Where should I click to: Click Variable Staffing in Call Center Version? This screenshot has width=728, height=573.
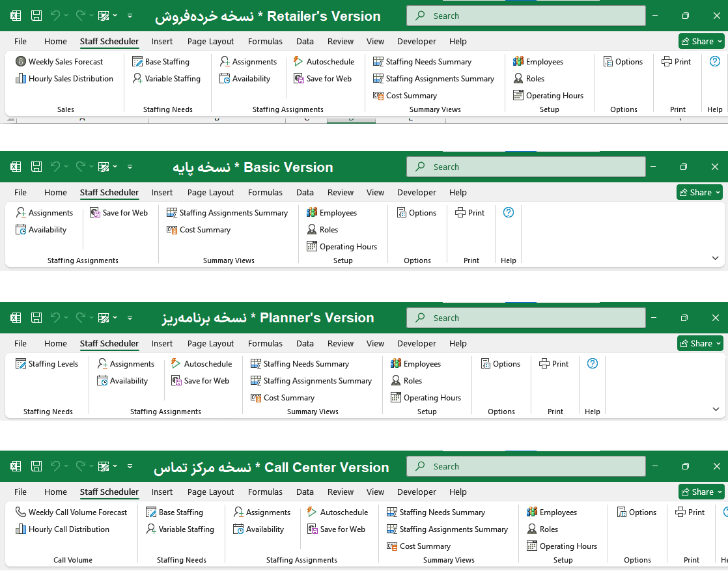coord(180,529)
